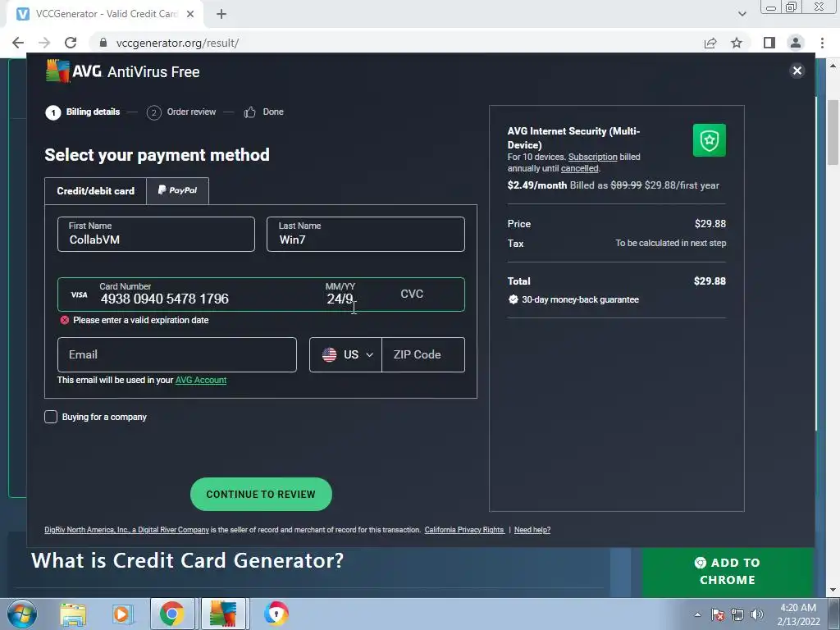Click the volume speaker tray icon
The image size is (840, 630).
(757, 614)
